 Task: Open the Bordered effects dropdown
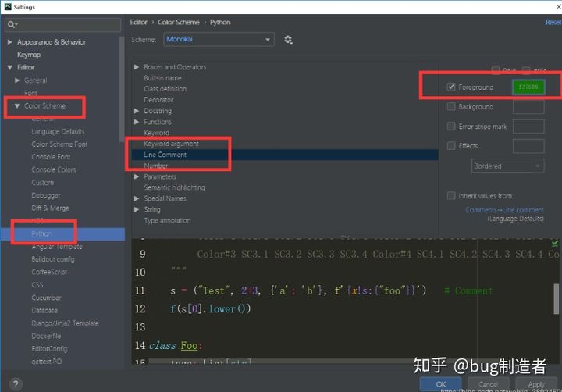click(x=507, y=166)
